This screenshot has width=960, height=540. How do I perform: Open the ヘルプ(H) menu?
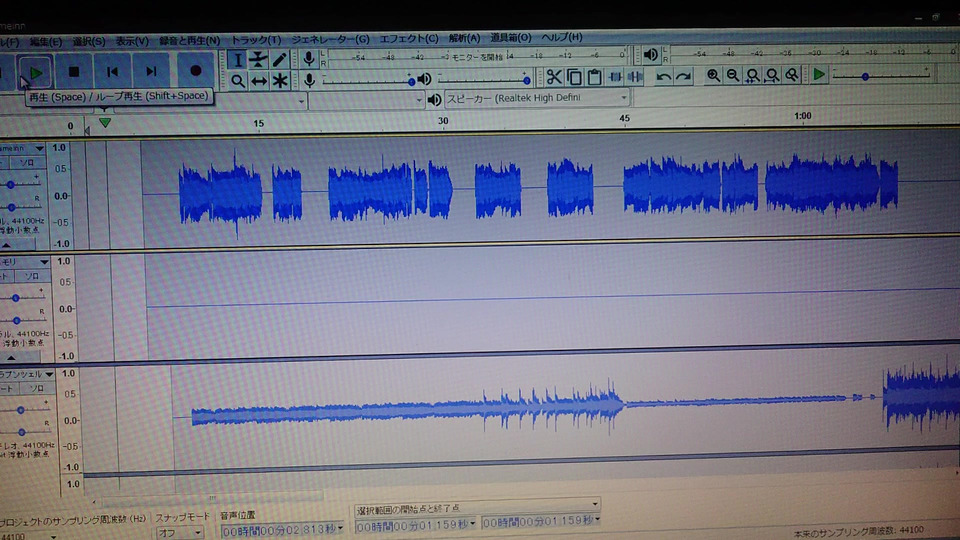[561, 37]
